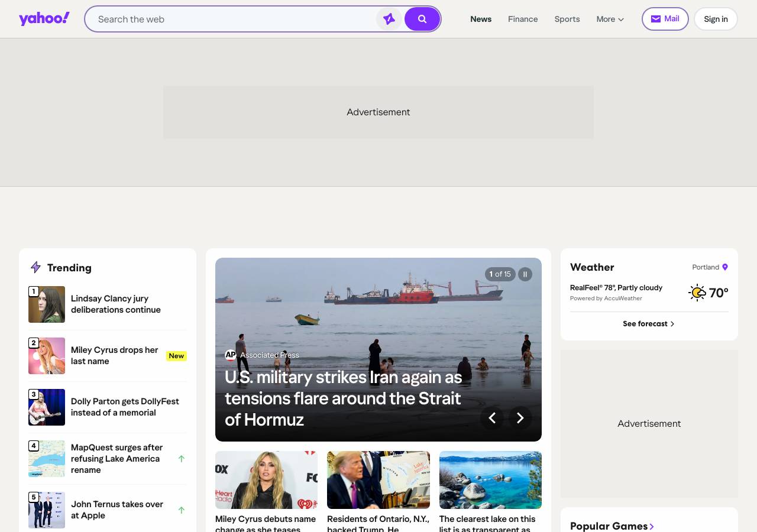This screenshot has height=532, width=757.
Task: Open the Sports section
Action: [567, 19]
